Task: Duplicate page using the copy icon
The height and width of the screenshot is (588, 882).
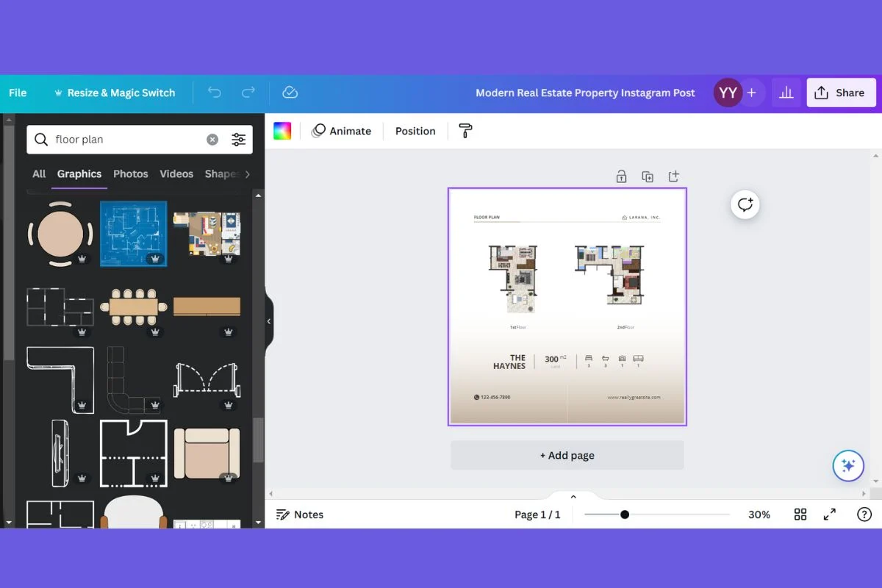Action: pyautogui.click(x=648, y=176)
